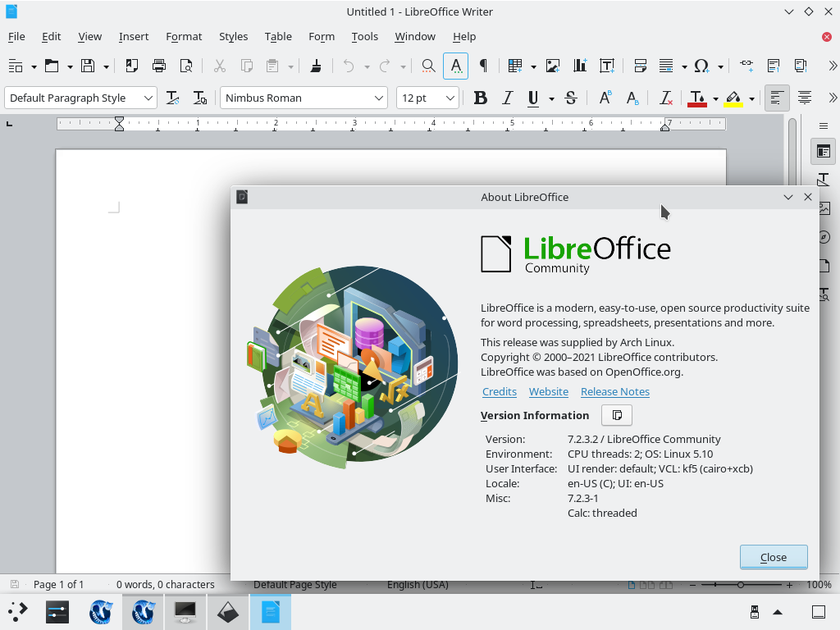Open sidebar Properties deck icon
The width and height of the screenshot is (840, 630).
(824, 152)
